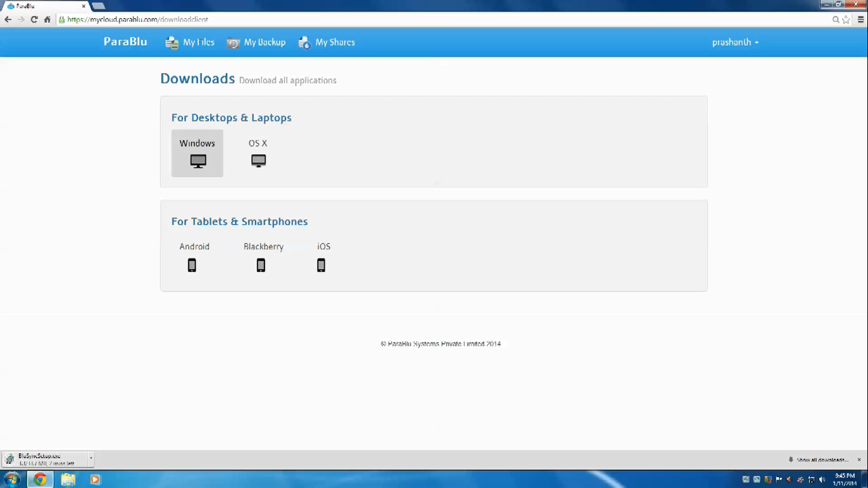The image size is (868, 488).
Task: Open the Action Center flag icon
Action: (x=778, y=479)
